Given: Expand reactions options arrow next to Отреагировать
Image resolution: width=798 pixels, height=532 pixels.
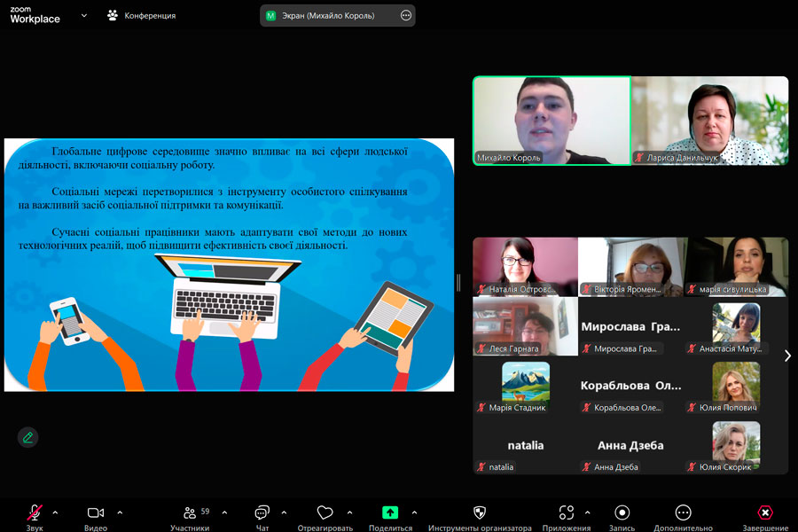Looking at the screenshot, I should click(x=349, y=512).
